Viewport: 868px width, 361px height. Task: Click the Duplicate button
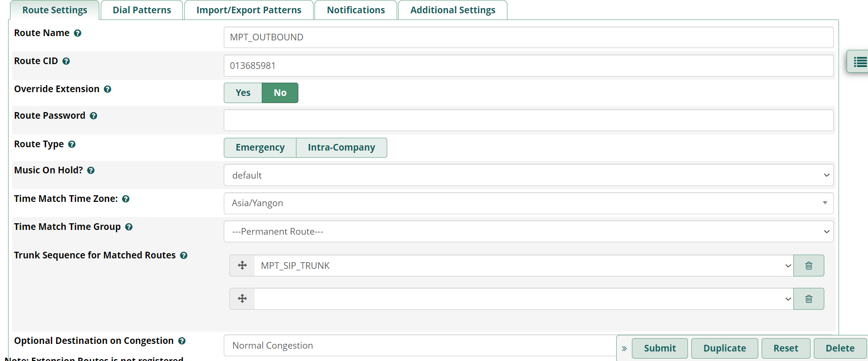click(x=725, y=348)
